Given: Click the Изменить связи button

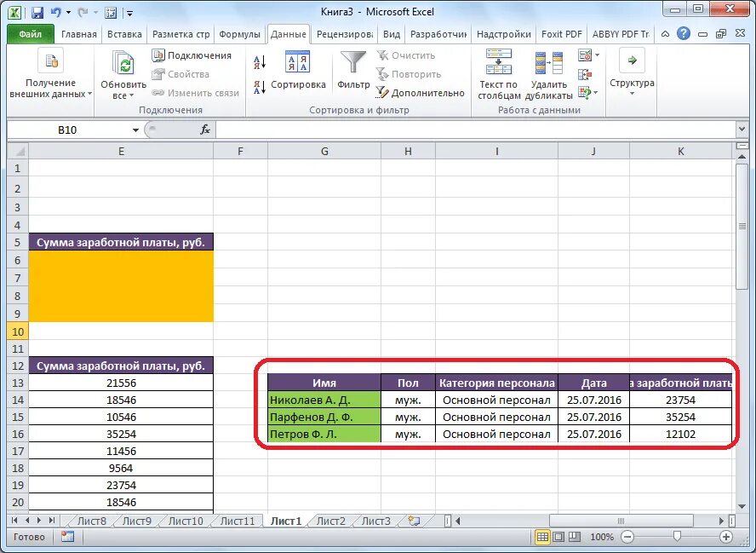Looking at the screenshot, I should pyautogui.click(x=196, y=93).
